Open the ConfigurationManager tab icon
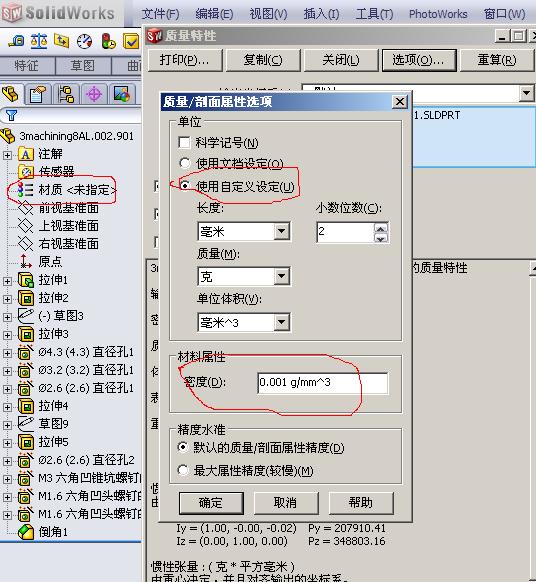The width and height of the screenshot is (536, 582). coord(66,94)
